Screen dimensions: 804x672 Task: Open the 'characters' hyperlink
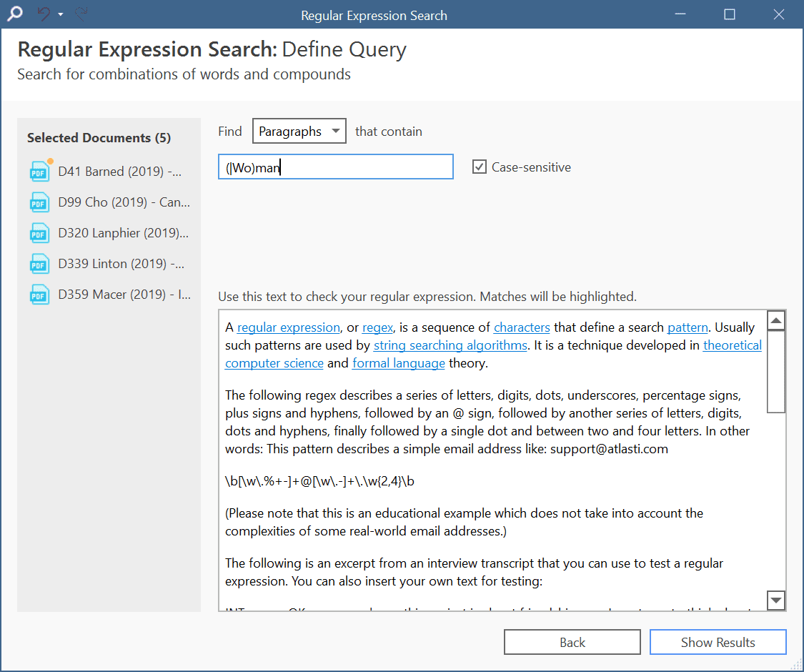click(522, 327)
